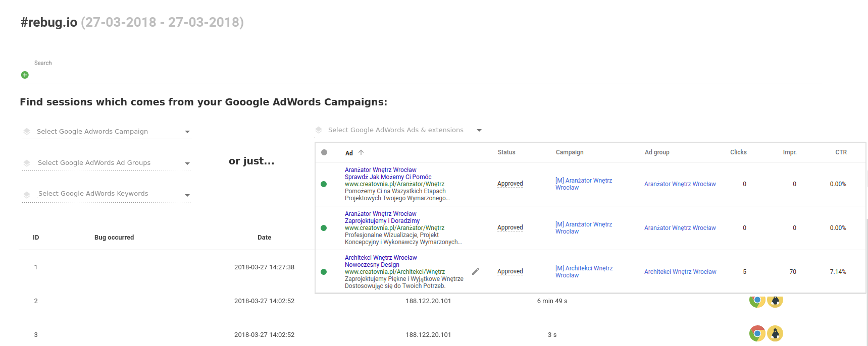
Task: Sort table by Ad group column header
Action: (657, 152)
